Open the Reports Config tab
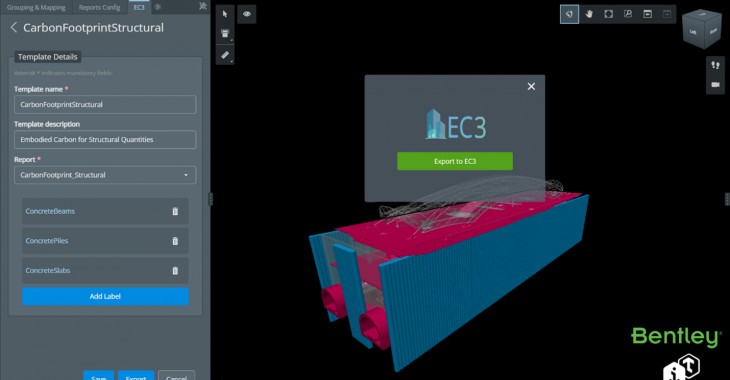The height and width of the screenshot is (380, 730). point(100,7)
